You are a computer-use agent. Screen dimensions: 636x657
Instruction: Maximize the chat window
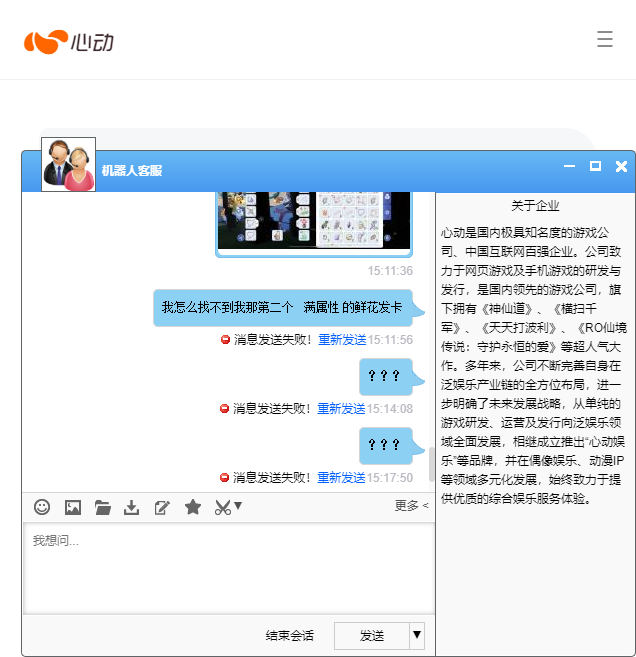[595, 166]
